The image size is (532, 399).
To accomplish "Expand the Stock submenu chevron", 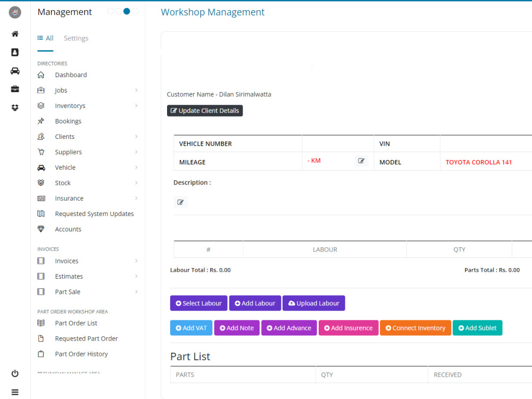I will [136, 182].
